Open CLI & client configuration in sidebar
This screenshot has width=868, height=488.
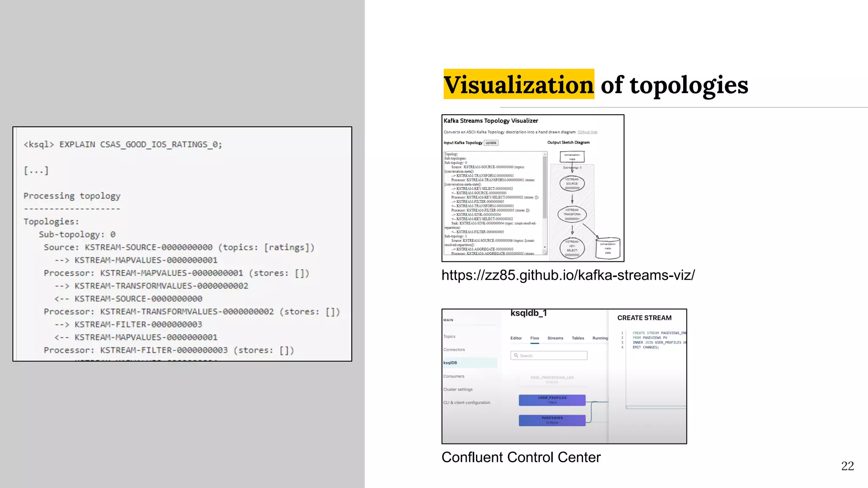pos(467,402)
